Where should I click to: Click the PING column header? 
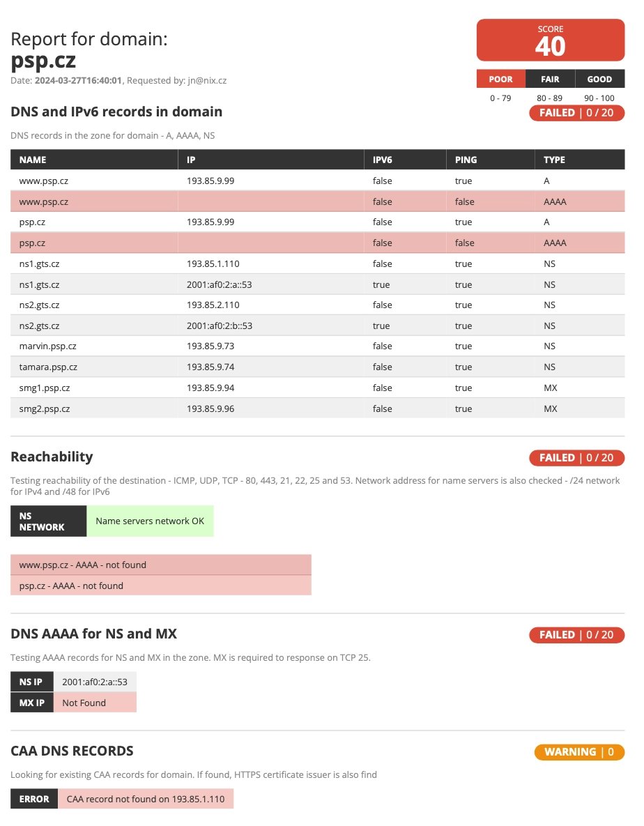coord(466,160)
